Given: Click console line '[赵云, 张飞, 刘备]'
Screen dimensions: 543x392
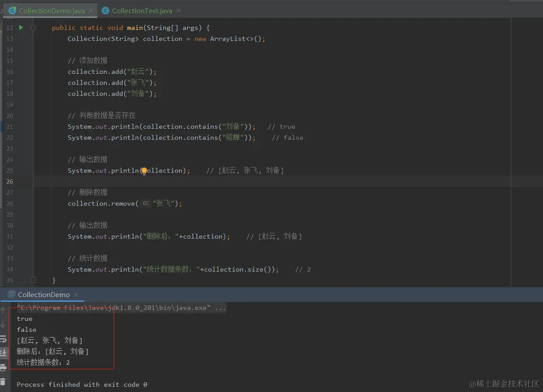Looking at the screenshot, I should click(50, 341).
